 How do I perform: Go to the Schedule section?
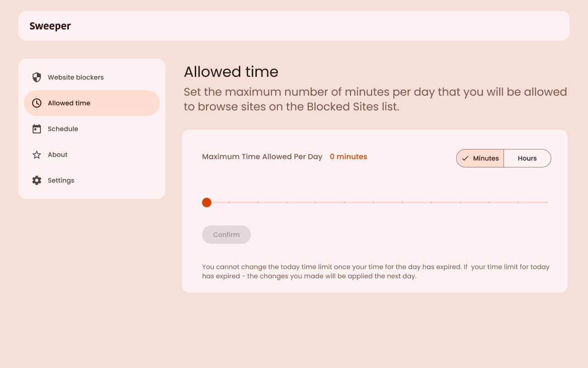[63, 129]
